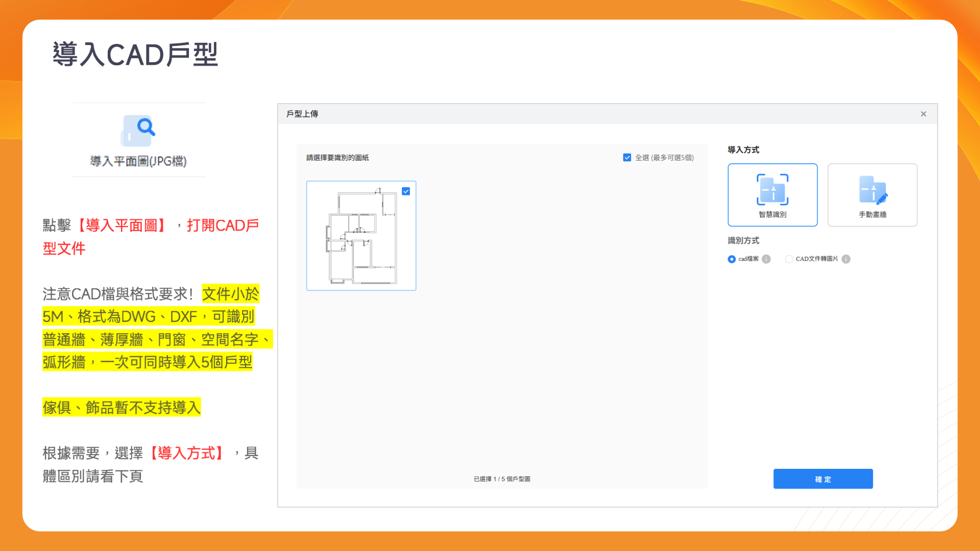Close the 戶型上傳 dialog
Screen dimensions: 980x551
point(923,114)
